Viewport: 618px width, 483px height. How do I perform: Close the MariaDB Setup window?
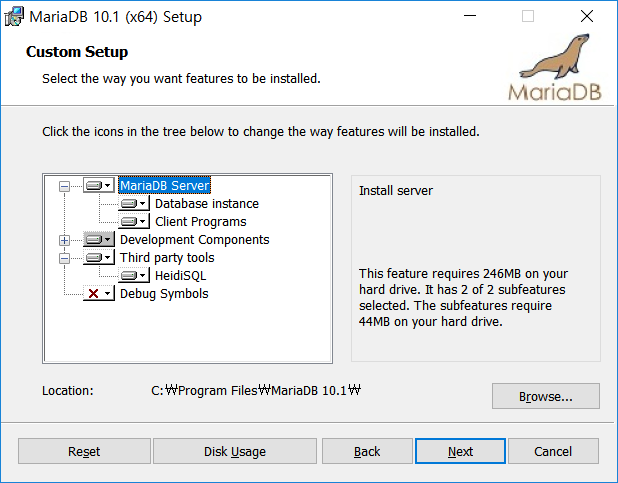point(587,16)
